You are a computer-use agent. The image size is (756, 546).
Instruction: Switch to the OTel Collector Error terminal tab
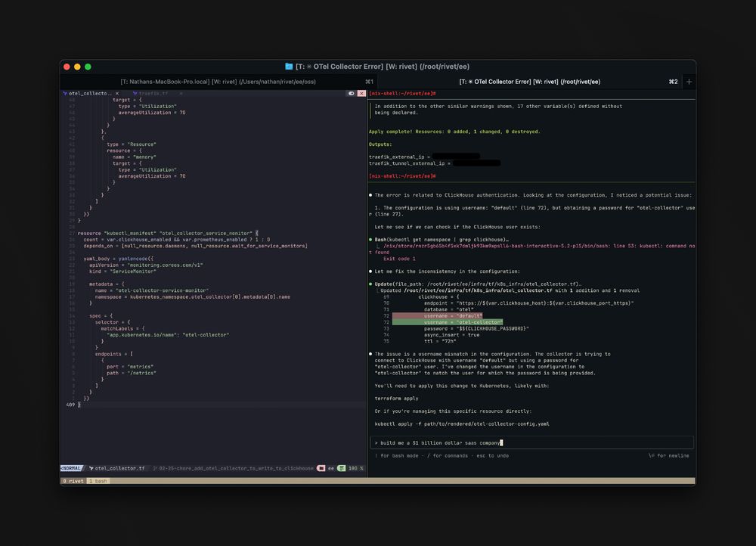pyautogui.click(x=529, y=82)
